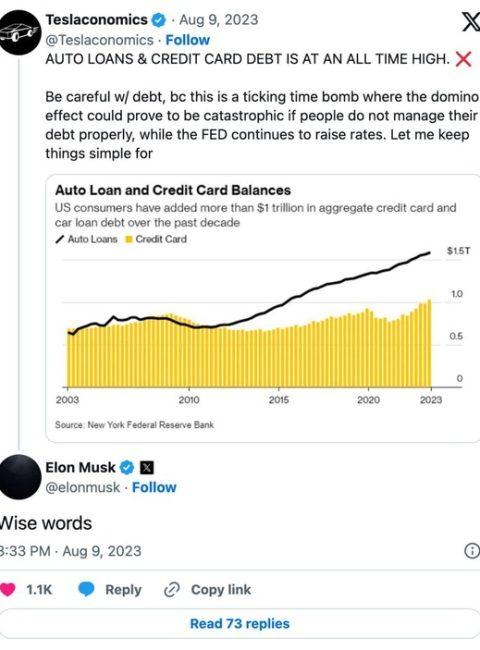Click Elon Musk's blue verified badge
Viewport: 480px width, 650px height.
[127, 468]
